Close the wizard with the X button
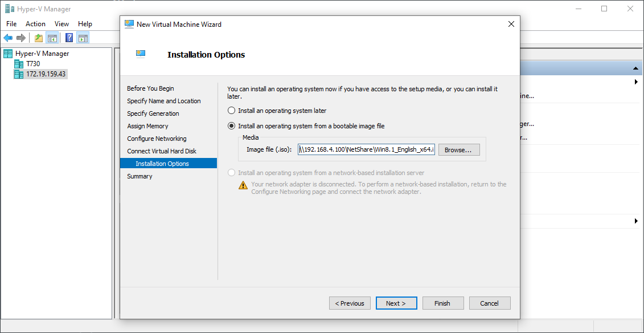 [x=511, y=24]
